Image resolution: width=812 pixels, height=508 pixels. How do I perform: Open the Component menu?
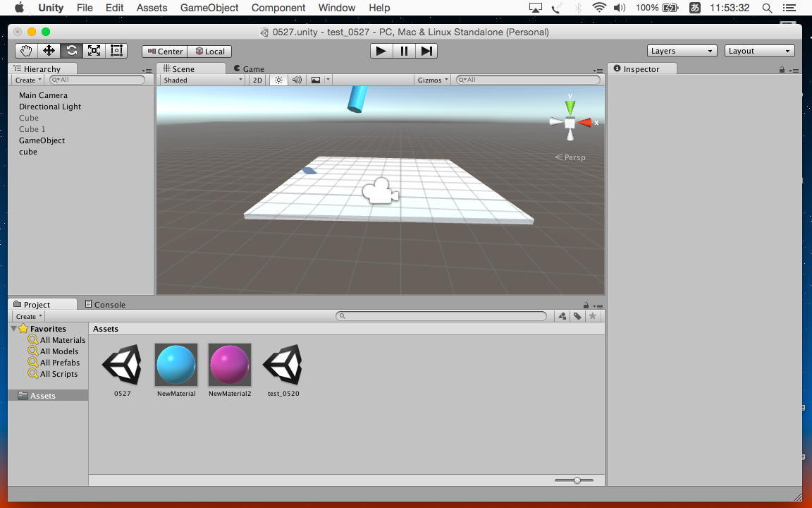click(x=278, y=8)
